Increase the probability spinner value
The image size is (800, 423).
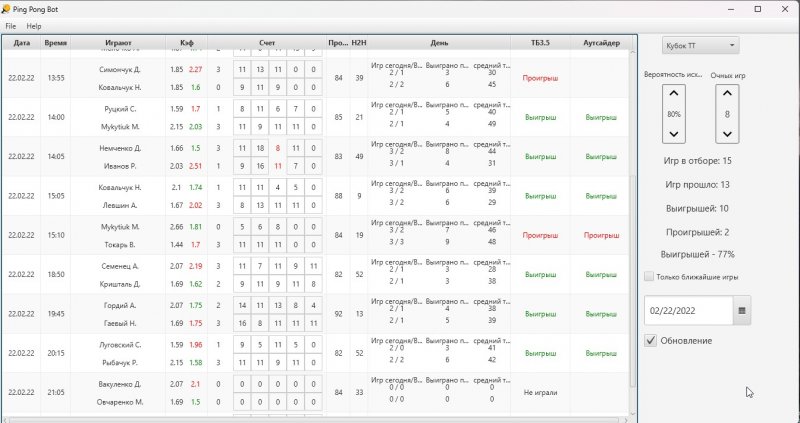pos(673,94)
